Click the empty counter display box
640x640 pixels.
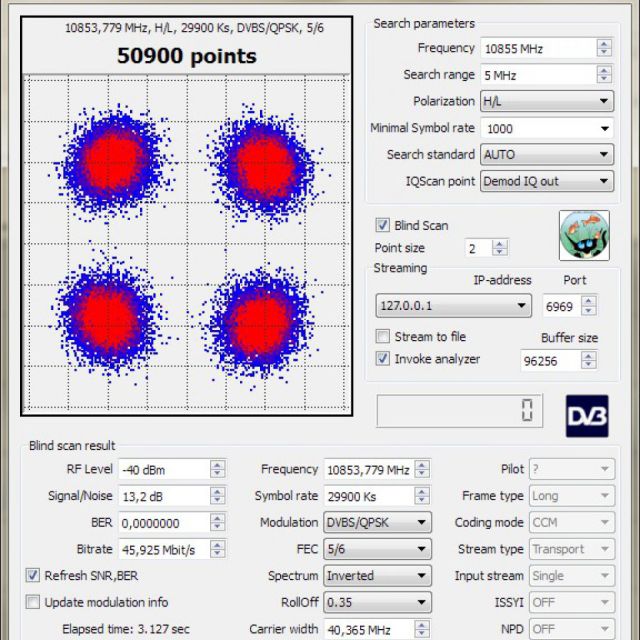(460, 411)
